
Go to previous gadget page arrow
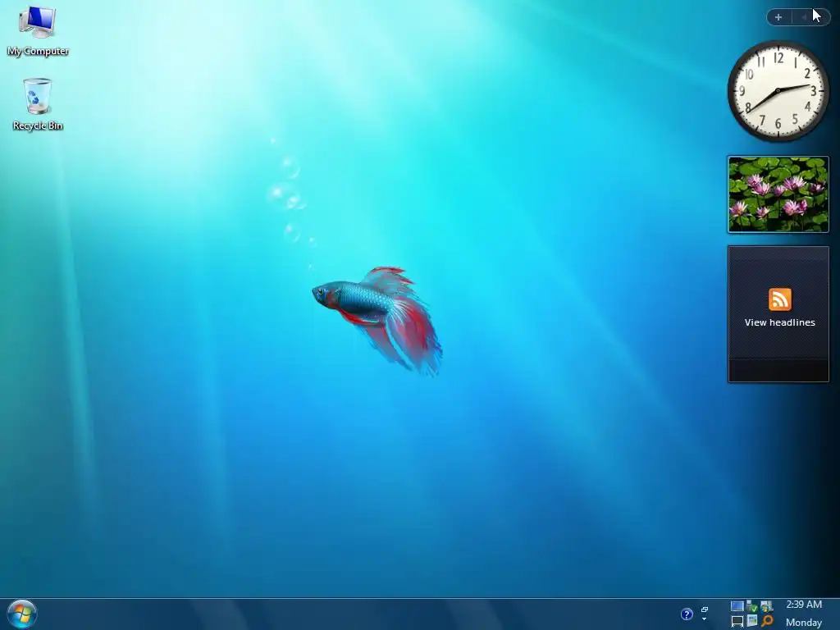pos(804,17)
